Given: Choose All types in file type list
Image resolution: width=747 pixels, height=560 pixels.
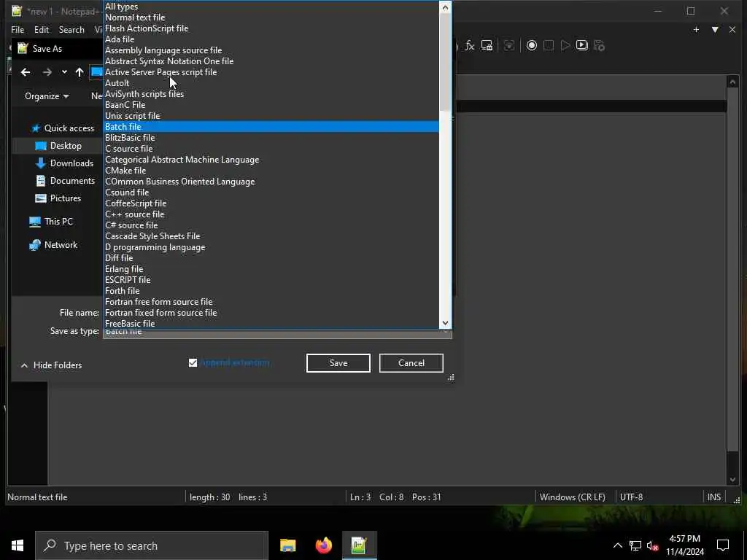Looking at the screenshot, I should [271, 6].
